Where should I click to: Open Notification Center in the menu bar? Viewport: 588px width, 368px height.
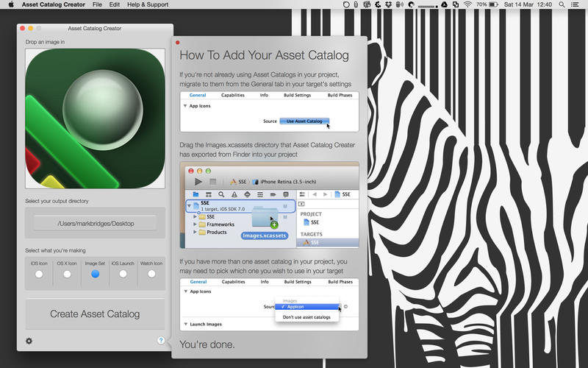[575, 4]
